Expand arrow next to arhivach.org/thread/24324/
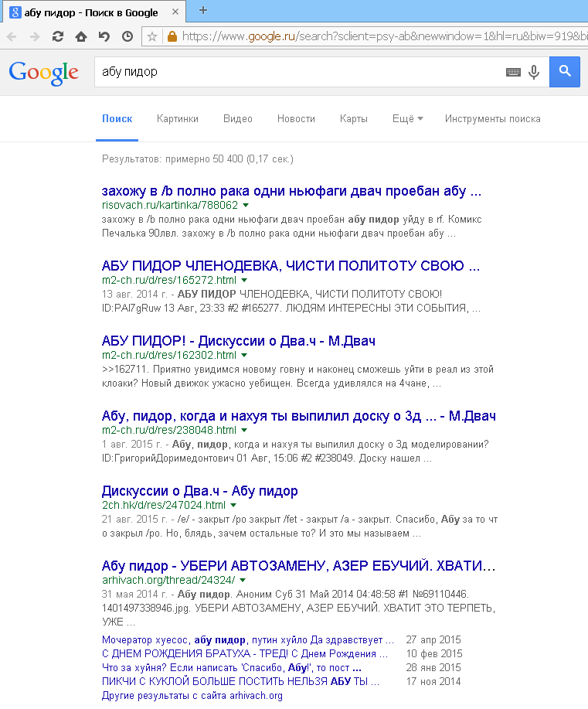This screenshot has height=709, width=588. tap(243, 581)
